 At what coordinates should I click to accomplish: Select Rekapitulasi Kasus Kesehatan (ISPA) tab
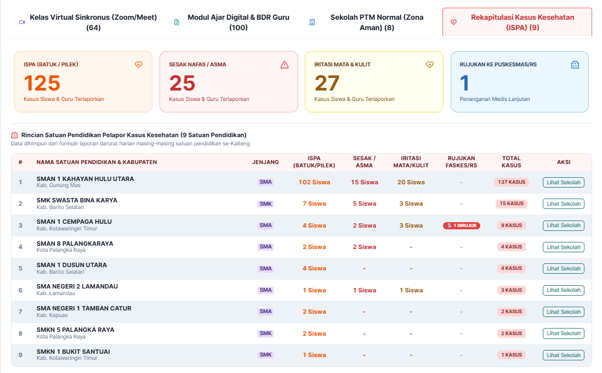517,22
